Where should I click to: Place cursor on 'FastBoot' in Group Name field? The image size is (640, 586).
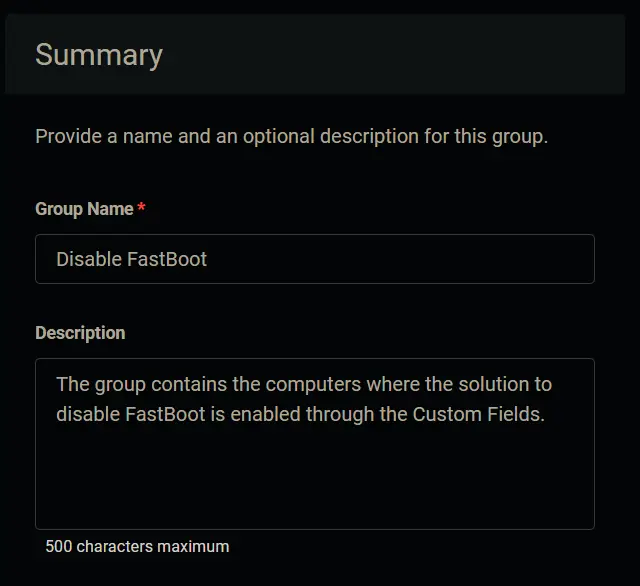167,259
